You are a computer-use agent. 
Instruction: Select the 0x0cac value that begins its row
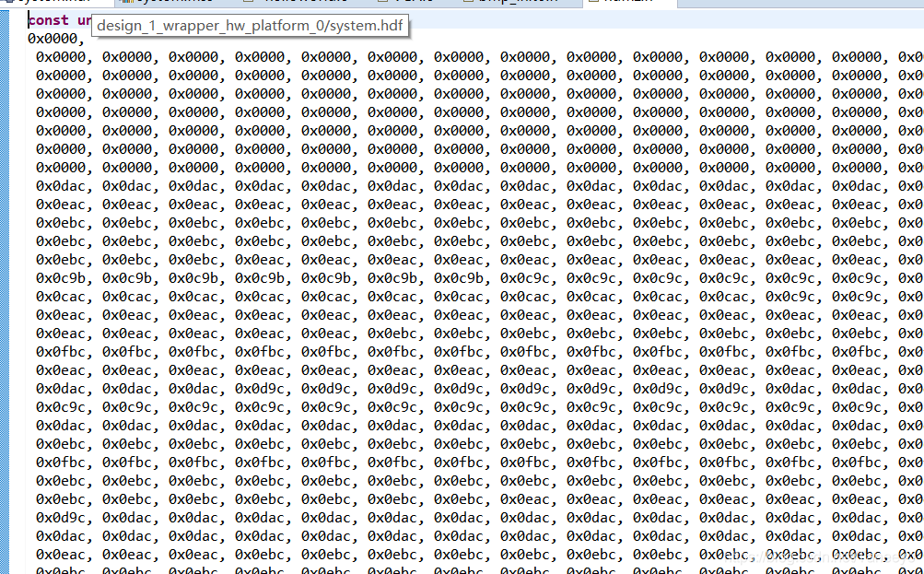click(x=61, y=297)
